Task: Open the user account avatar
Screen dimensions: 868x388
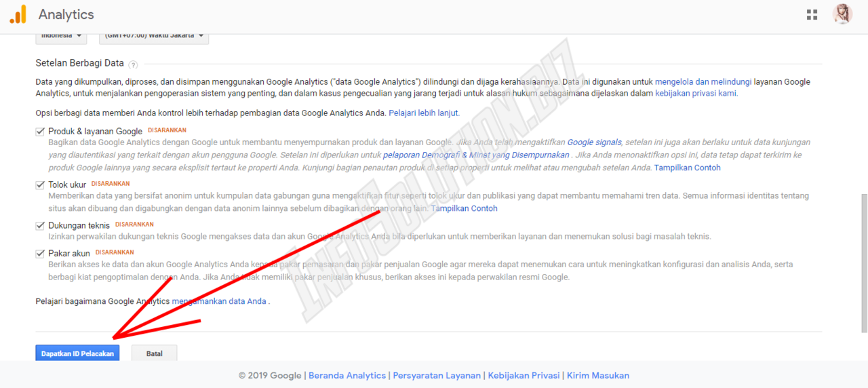Action: pyautogui.click(x=842, y=14)
